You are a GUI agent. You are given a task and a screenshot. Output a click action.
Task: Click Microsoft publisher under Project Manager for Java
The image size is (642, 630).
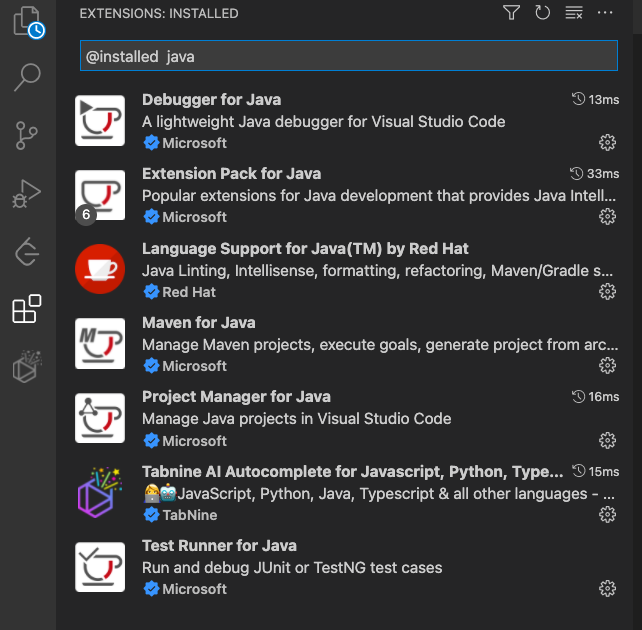coord(194,441)
